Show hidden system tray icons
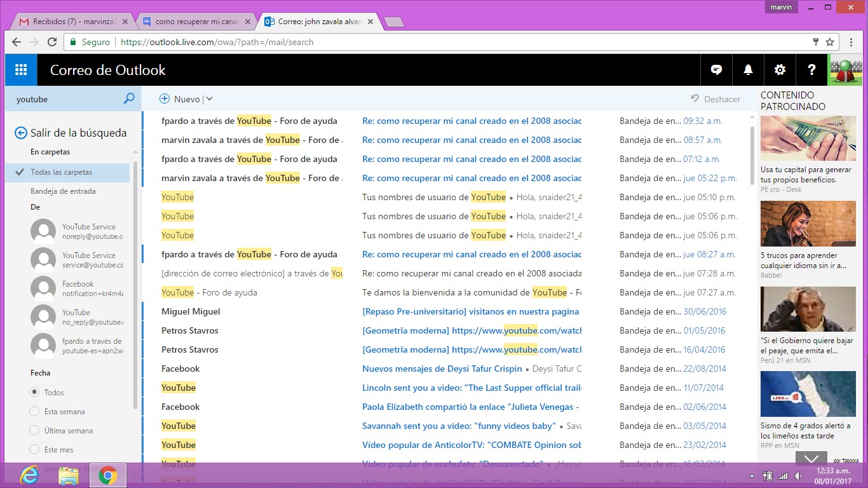Image resolution: width=868 pixels, height=488 pixels. click(752, 475)
